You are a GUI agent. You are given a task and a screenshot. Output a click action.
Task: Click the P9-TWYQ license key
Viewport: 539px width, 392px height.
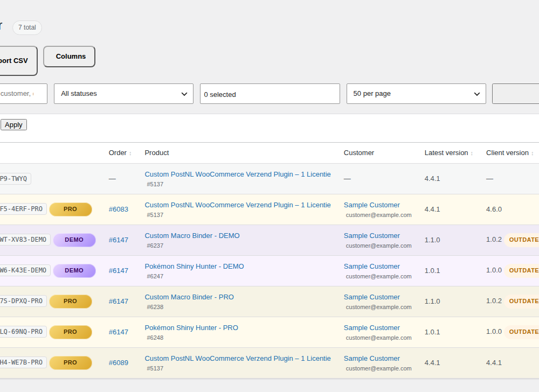tap(15, 179)
